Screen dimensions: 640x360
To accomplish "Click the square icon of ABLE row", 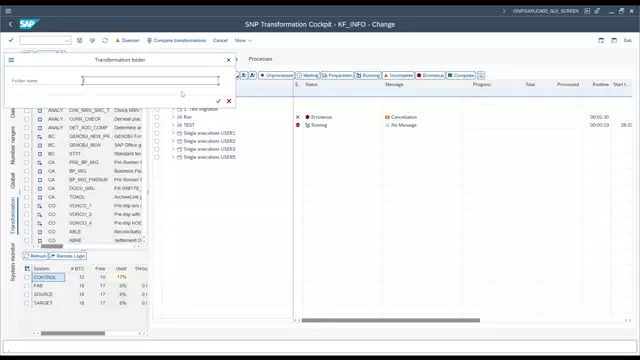I will (x=40, y=232).
